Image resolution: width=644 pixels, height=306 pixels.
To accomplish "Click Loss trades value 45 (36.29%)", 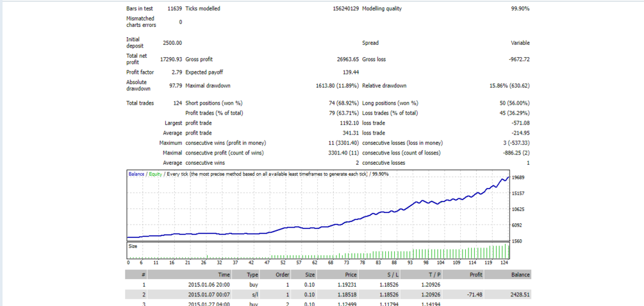I will pyautogui.click(x=515, y=113).
